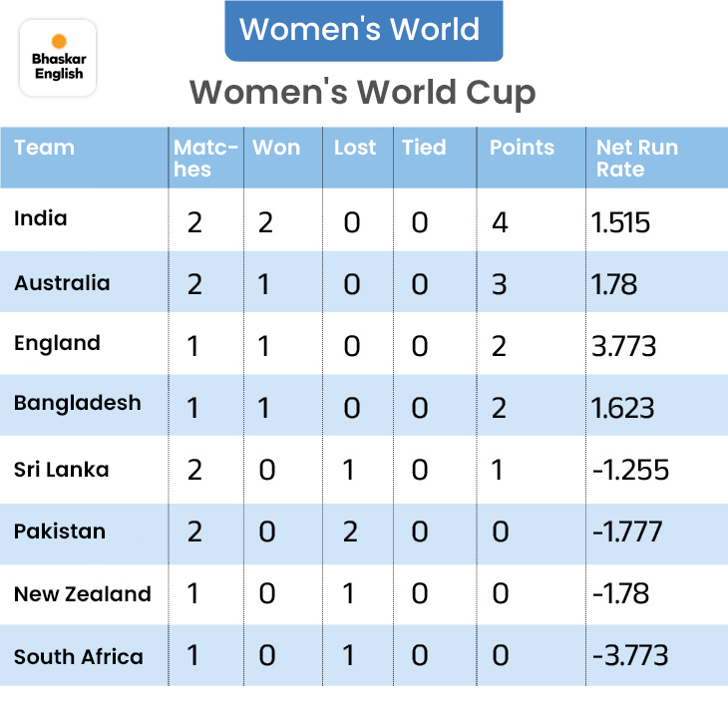Select the India team name
Screen dimensions: 728x707
click(41, 217)
